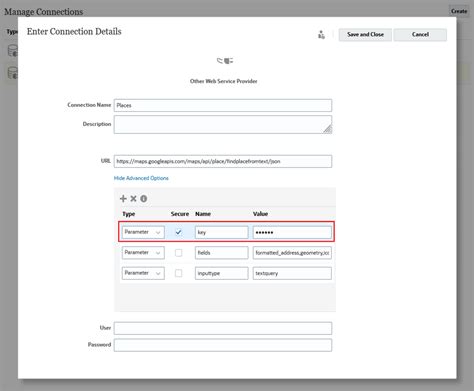Click the User input field
474x391 pixels.
pos(223,328)
